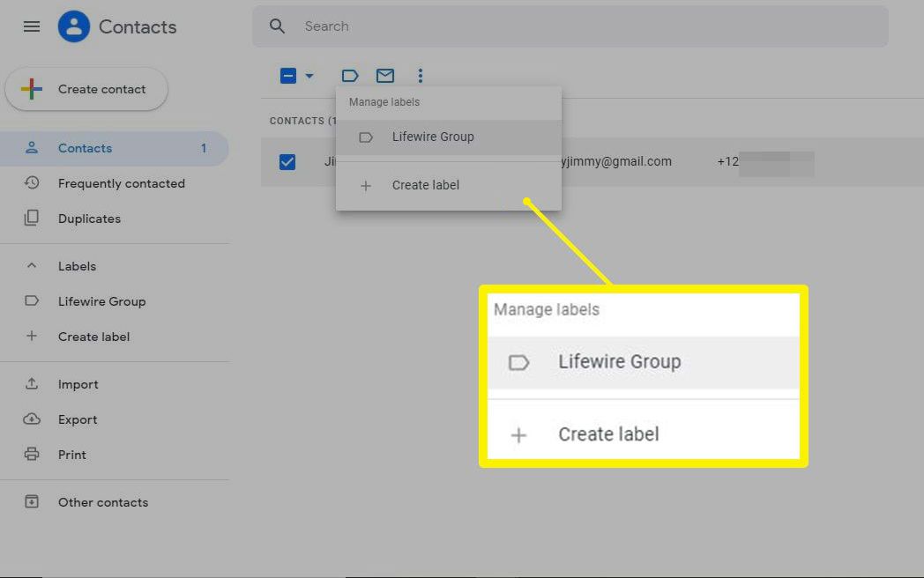Toggle the select-all checkbox in toolbar
This screenshot has height=578, width=924.
click(x=288, y=76)
